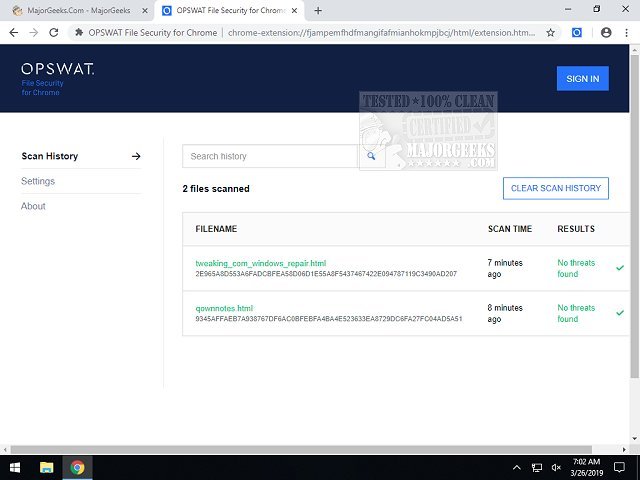Click the search magnifier icon

pyautogui.click(x=371, y=156)
